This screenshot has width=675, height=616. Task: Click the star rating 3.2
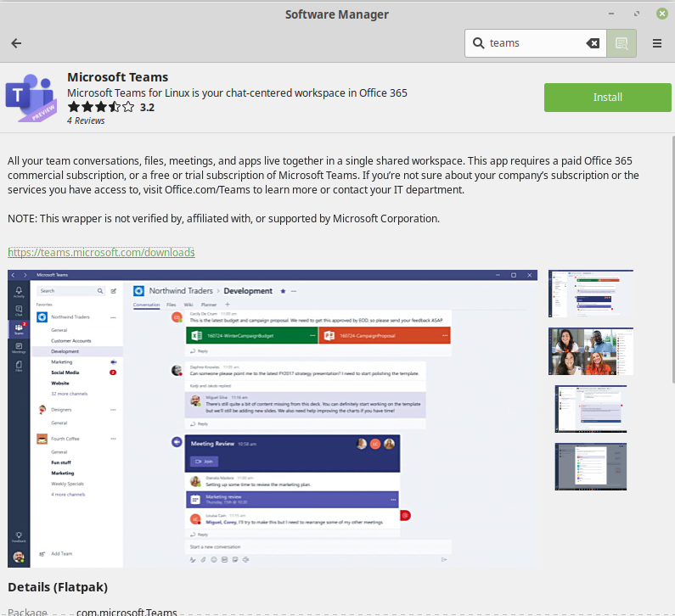(111, 107)
